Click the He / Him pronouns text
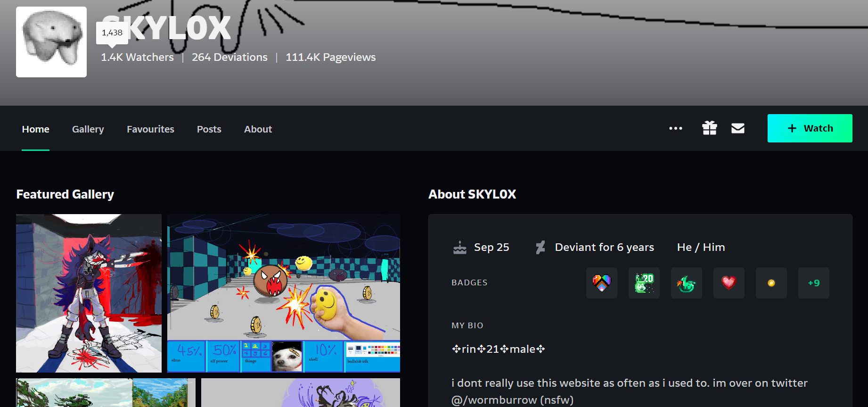 [701, 247]
